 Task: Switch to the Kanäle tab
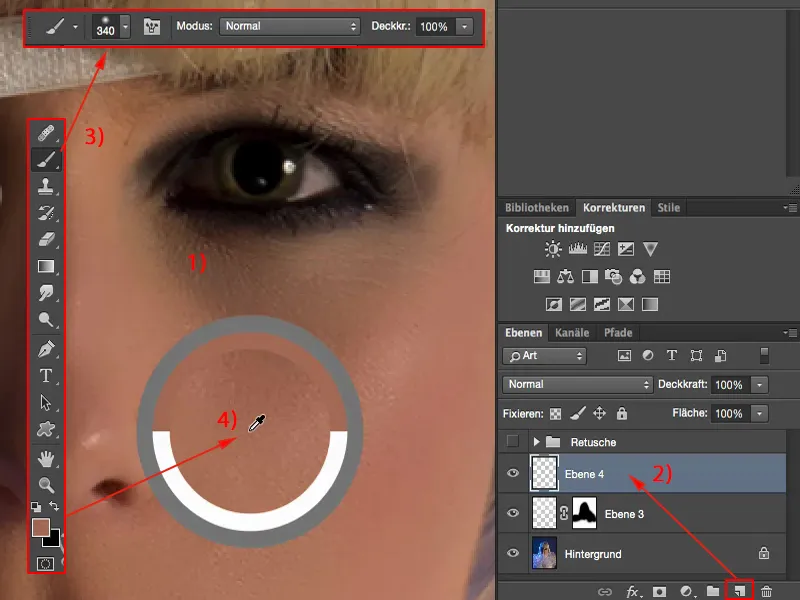click(x=572, y=333)
